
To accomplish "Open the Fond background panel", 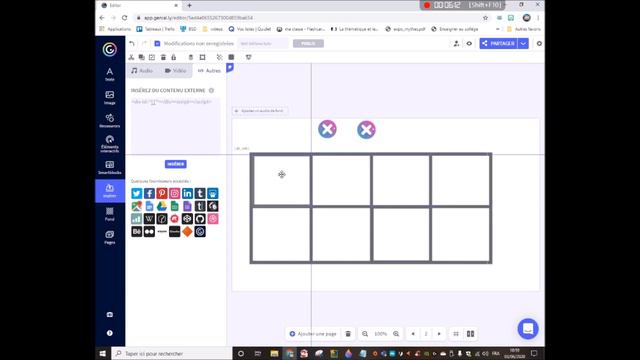I will tap(110, 214).
